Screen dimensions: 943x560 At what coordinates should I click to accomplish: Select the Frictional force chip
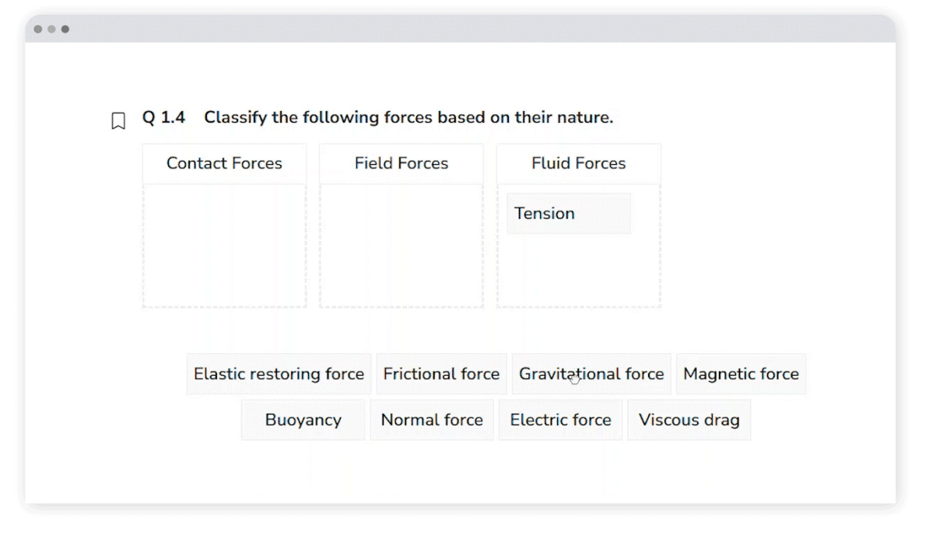[x=441, y=374]
